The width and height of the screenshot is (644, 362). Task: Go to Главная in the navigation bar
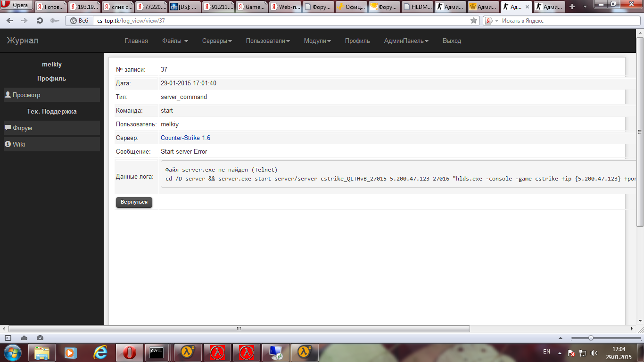tap(136, 41)
